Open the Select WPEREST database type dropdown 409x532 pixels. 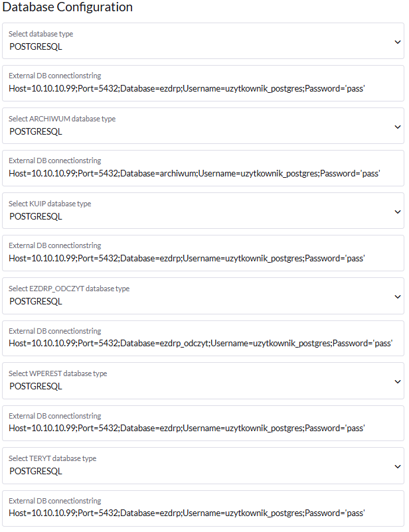(x=199, y=381)
